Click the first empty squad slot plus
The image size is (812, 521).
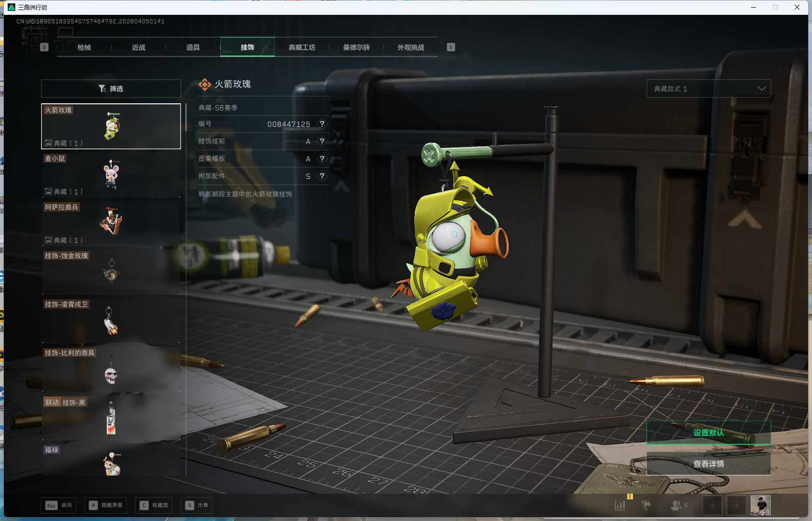[x=712, y=505]
